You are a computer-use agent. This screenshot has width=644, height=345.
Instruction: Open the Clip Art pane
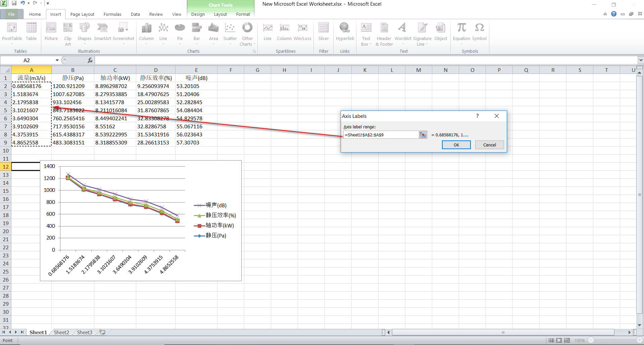67,34
